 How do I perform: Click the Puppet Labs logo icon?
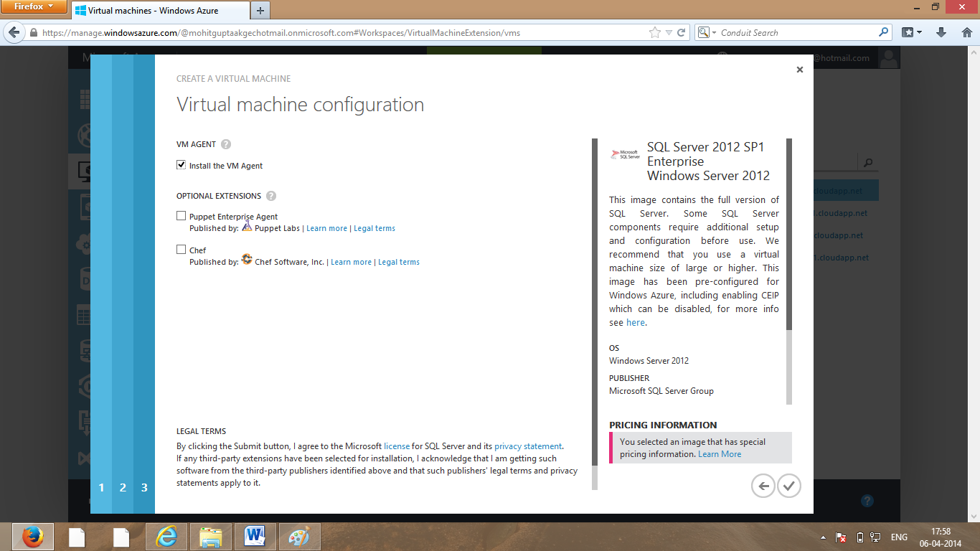point(247,226)
